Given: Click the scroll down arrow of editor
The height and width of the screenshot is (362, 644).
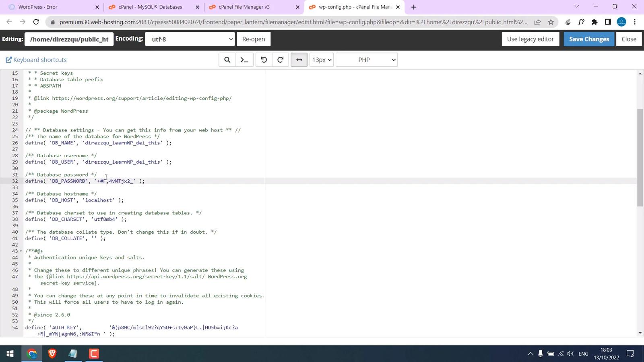Looking at the screenshot, I should [x=640, y=333].
